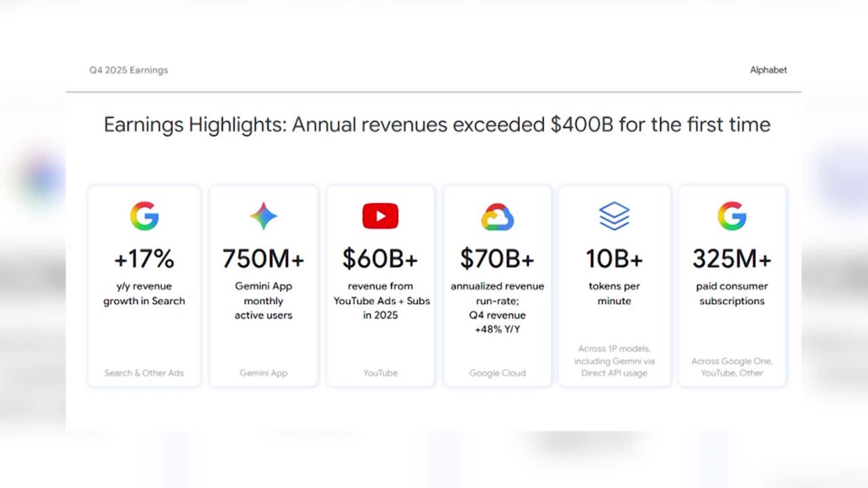Select the +17% figure
This screenshot has width=868, height=488.
(x=144, y=259)
